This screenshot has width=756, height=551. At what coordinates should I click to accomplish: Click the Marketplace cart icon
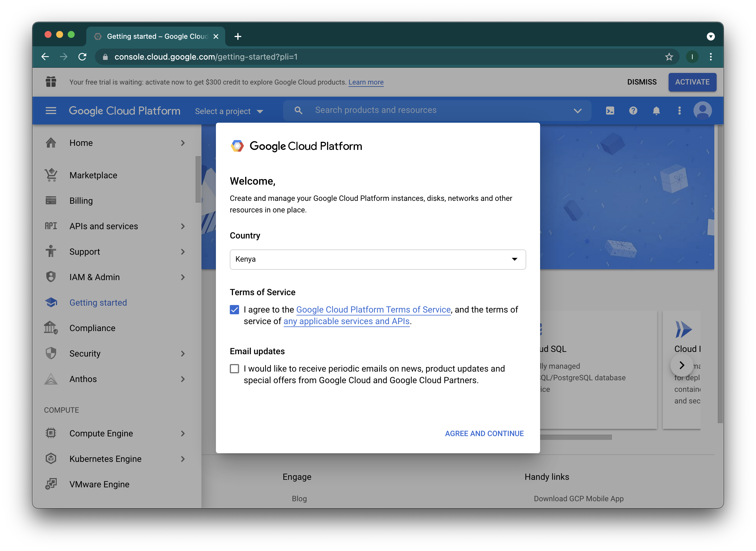pos(51,175)
